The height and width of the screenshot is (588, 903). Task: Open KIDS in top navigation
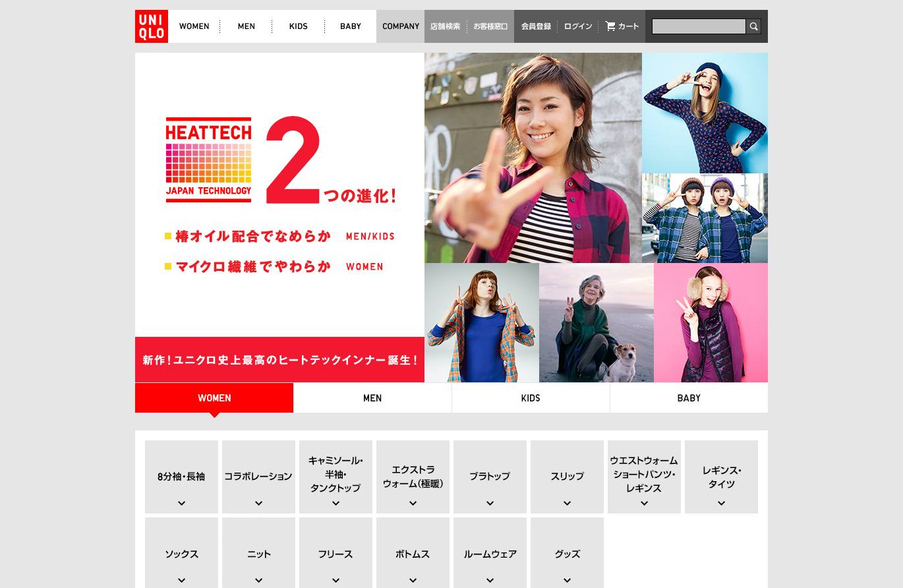click(299, 26)
